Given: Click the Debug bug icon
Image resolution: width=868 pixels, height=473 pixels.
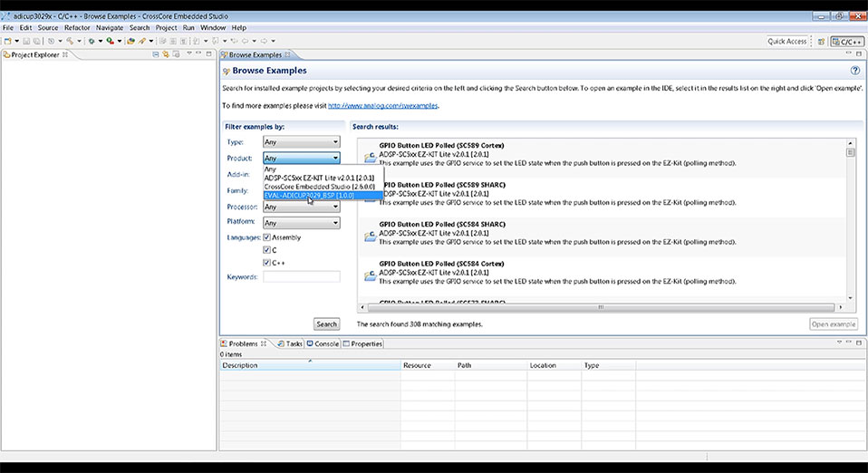Looking at the screenshot, I should pos(92,41).
